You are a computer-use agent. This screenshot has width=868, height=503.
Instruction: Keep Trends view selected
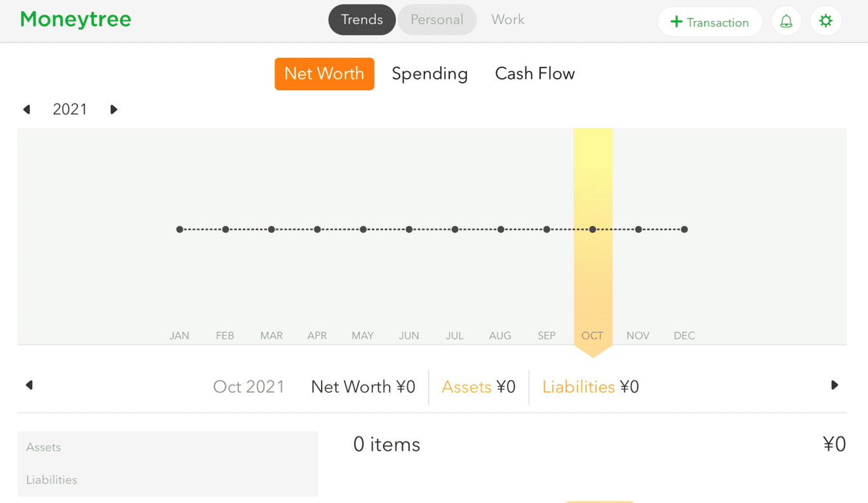coord(362,20)
